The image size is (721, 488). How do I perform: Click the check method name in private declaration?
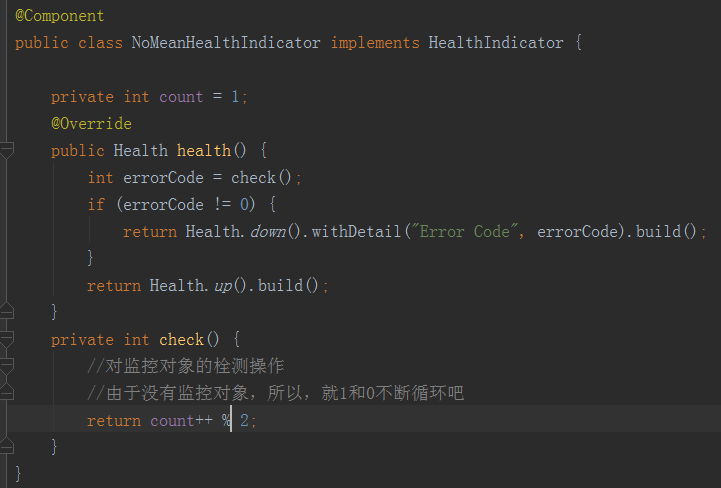182,339
